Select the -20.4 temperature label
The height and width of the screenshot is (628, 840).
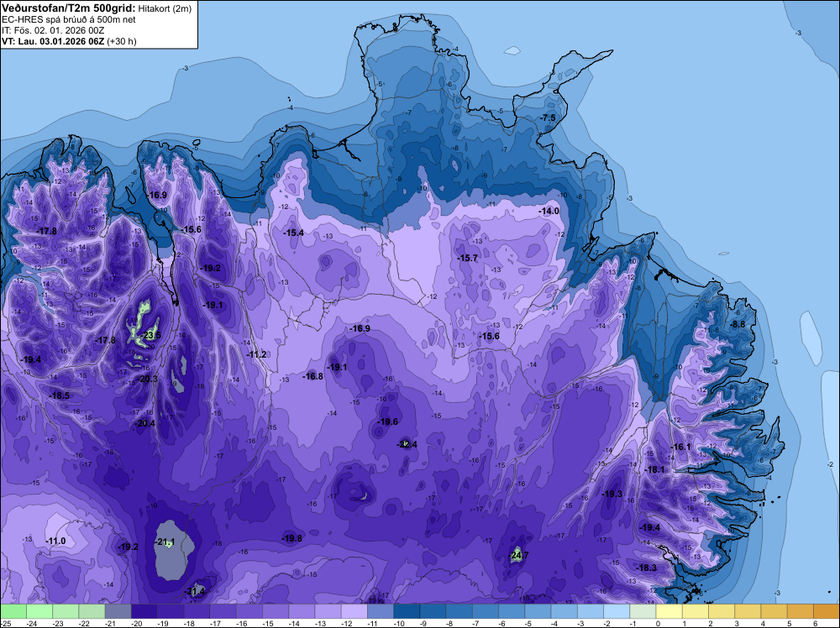coord(144,423)
